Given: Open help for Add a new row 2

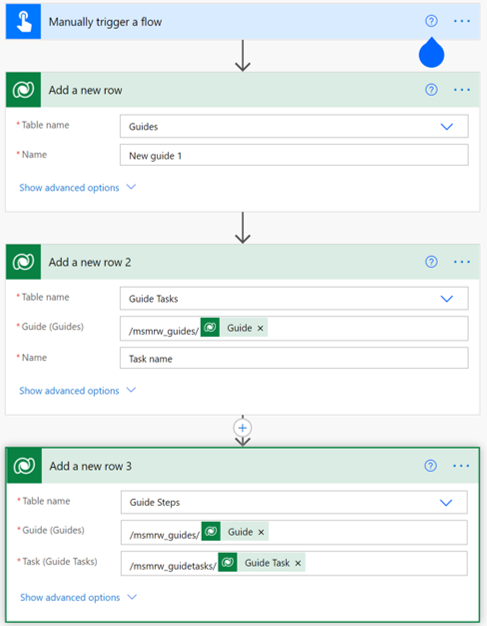Looking at the screenshot, I should click(431, 262).
